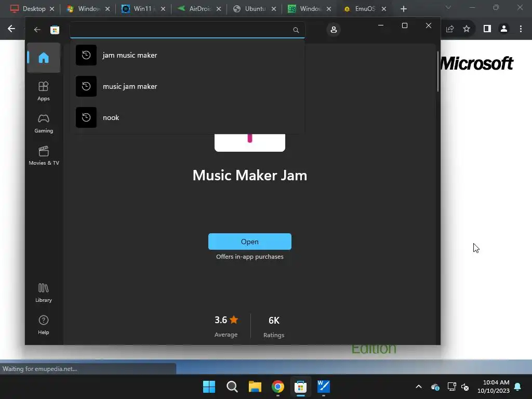Open the notifications bell
532x399 pixels.
tap(518, 387)
